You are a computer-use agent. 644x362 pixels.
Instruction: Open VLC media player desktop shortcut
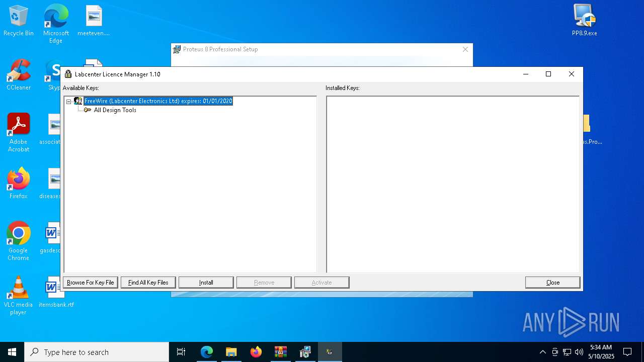pyautogui.click(x=19, y=296)
